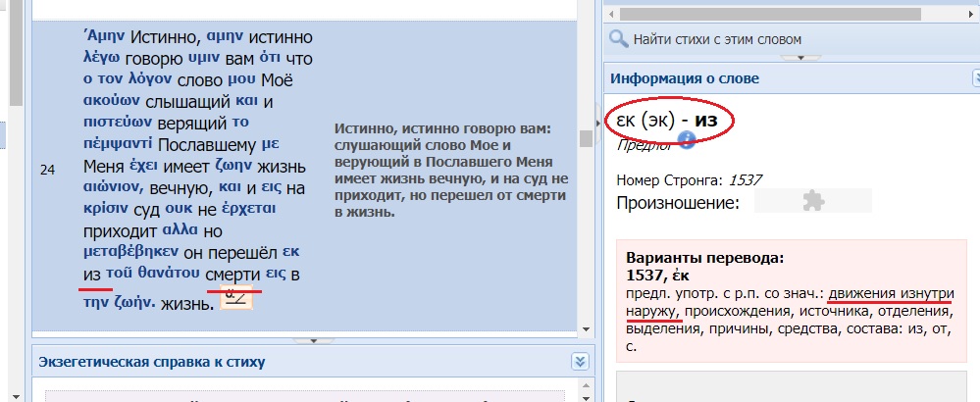Collapse the Экзегетическая справка к стиху panel

[x=579, y=362]
